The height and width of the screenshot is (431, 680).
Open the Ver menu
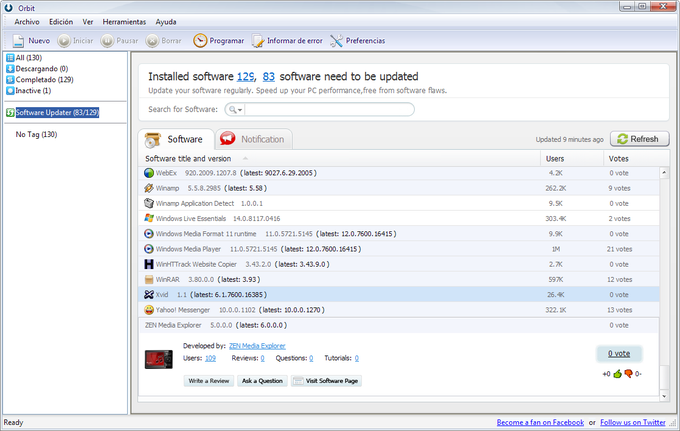coord(88,22)
